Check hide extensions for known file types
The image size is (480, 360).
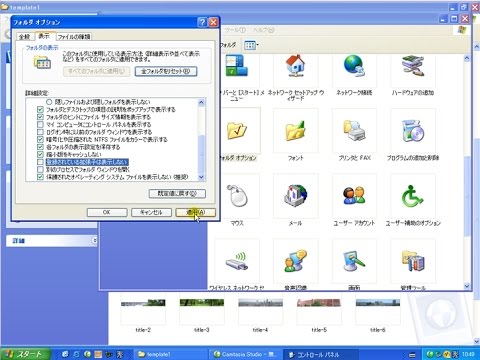40,162
